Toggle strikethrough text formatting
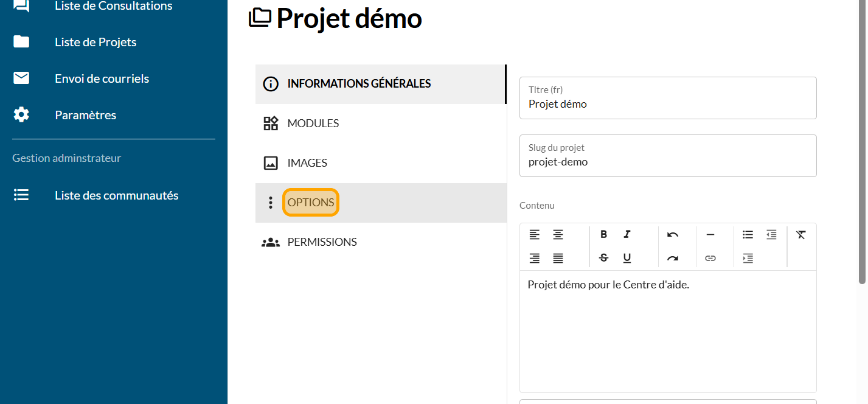868x404 pixels. pos(603,258)
